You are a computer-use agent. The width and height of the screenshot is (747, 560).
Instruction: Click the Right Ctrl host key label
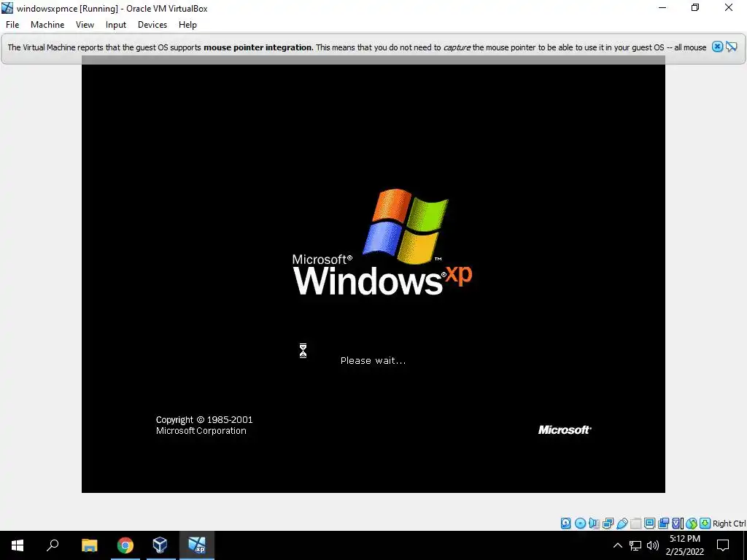(x=729, y=524)
